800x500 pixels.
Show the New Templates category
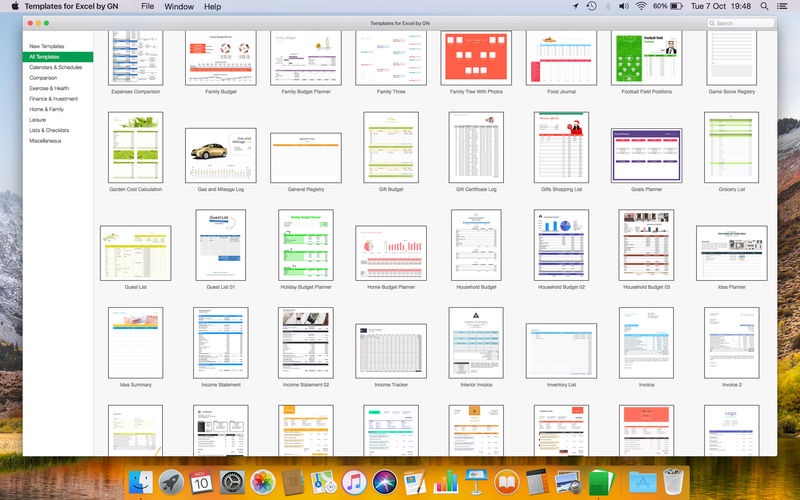pos(47,46)
